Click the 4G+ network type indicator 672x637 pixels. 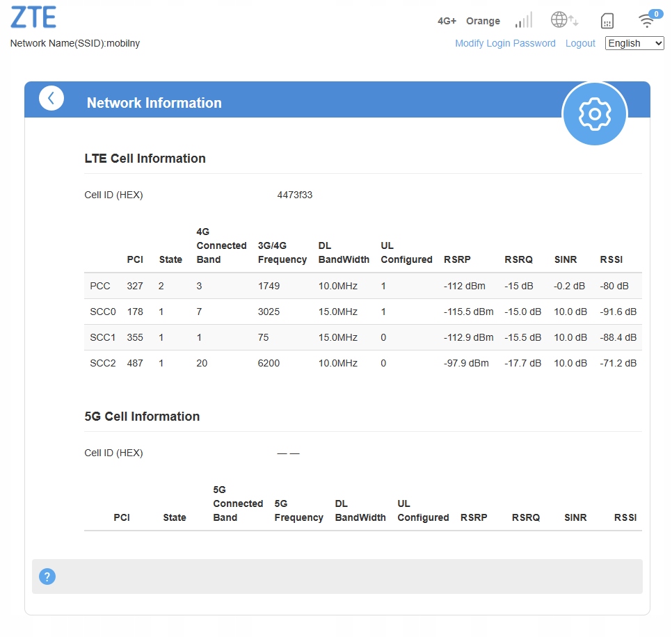[447, 21]
